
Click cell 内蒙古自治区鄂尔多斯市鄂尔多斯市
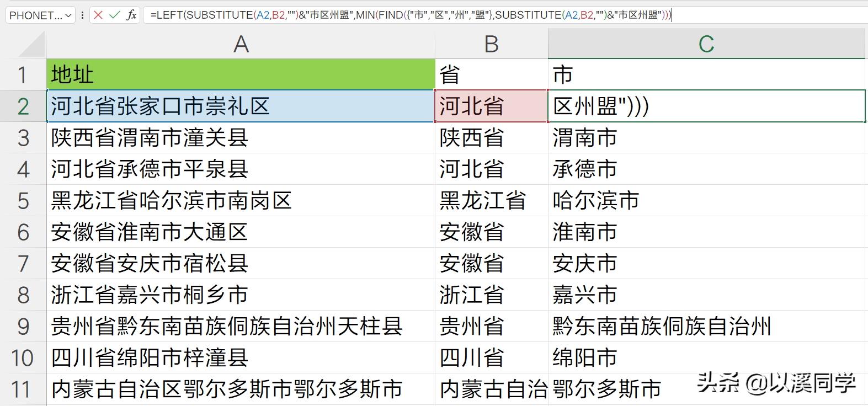[x=241, y=389]
